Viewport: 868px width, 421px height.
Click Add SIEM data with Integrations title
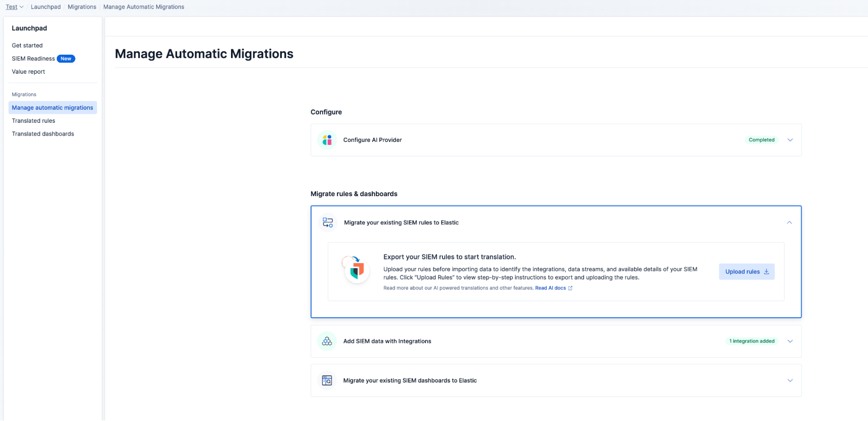click(x=387, y=341)
